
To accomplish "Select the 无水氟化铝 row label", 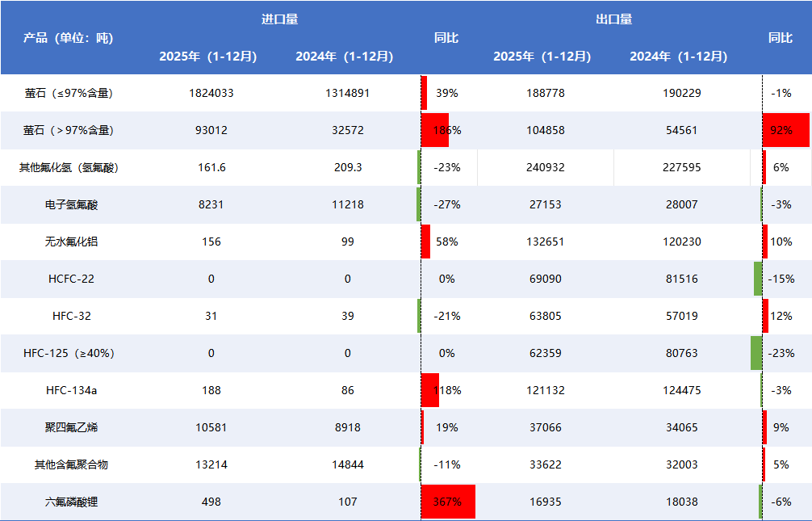I will (71, 242).
